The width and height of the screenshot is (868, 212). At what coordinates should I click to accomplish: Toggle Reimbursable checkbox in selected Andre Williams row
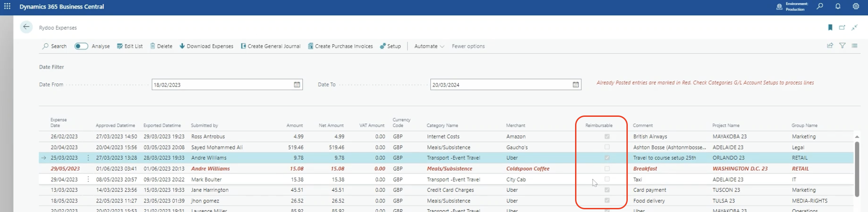pos(607,158)
